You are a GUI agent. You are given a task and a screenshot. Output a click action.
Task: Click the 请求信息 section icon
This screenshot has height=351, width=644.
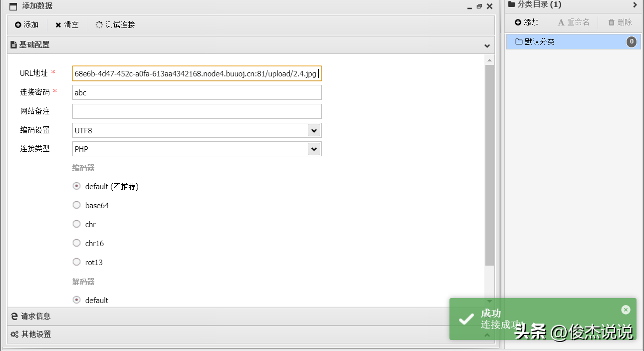[x=14, y=316]
